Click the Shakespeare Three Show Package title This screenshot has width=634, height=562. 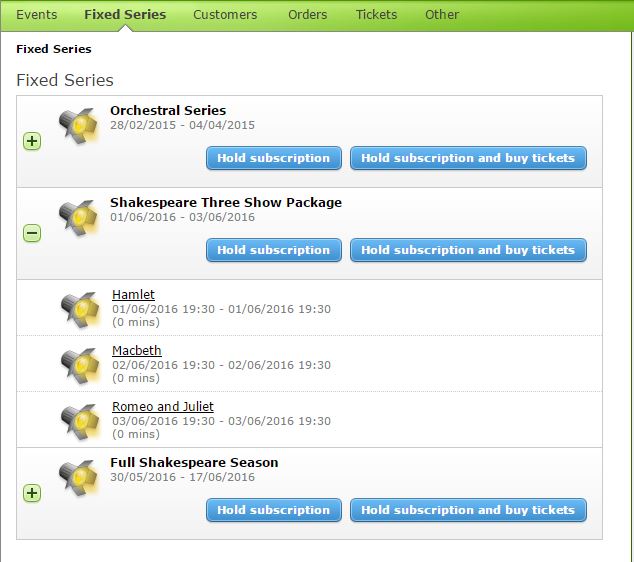[x=226, y=202]
